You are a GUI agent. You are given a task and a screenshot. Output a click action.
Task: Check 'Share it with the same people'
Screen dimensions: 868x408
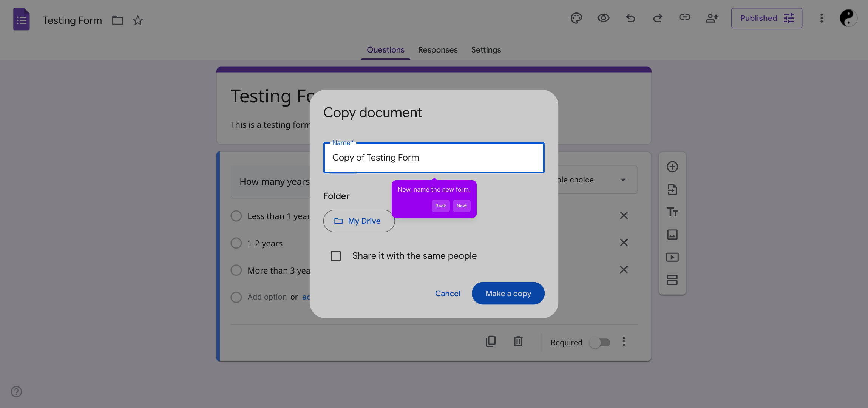coord(335,256)
